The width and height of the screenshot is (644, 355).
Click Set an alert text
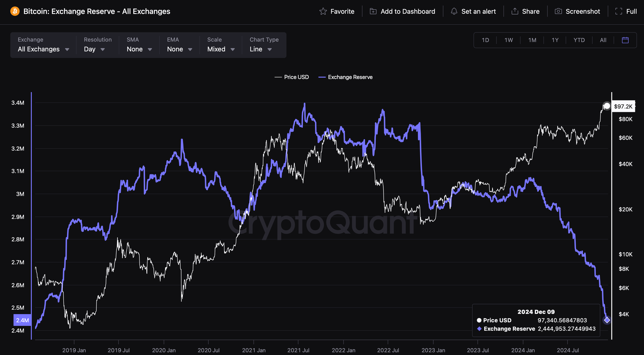[478, 12]
